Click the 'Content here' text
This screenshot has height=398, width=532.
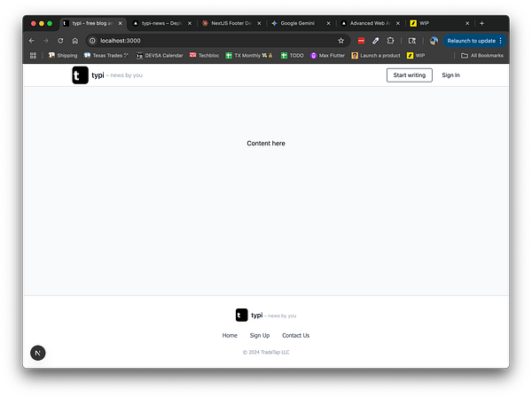(266, 144)
